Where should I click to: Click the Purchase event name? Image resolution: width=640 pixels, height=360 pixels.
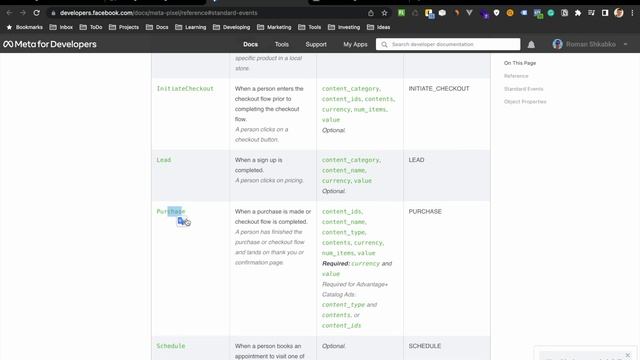click(171, 211)
